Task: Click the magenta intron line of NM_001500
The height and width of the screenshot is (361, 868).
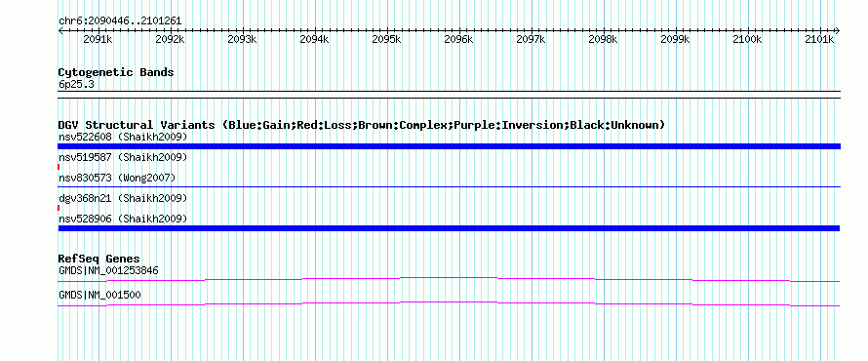Action: tap(449, 304)
